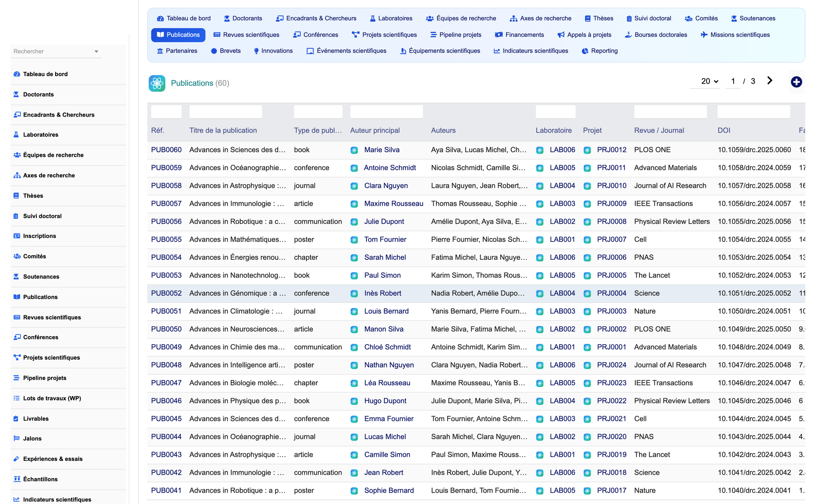The image size is (814, 504).
Task: Open Équipes de recherche in sidebar
Action: pos(53,155)
